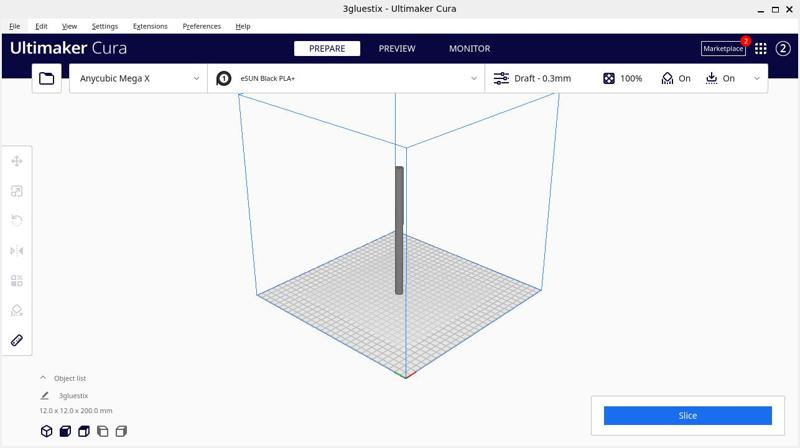This screenshot has height=448, width=800.
Task: Switch to the PREVIEW stage
Action: (x=397, y=48)
